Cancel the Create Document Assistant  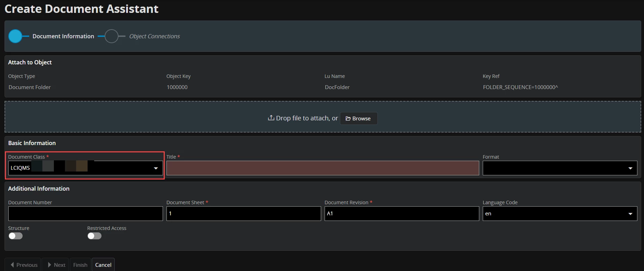click(103, 265)
